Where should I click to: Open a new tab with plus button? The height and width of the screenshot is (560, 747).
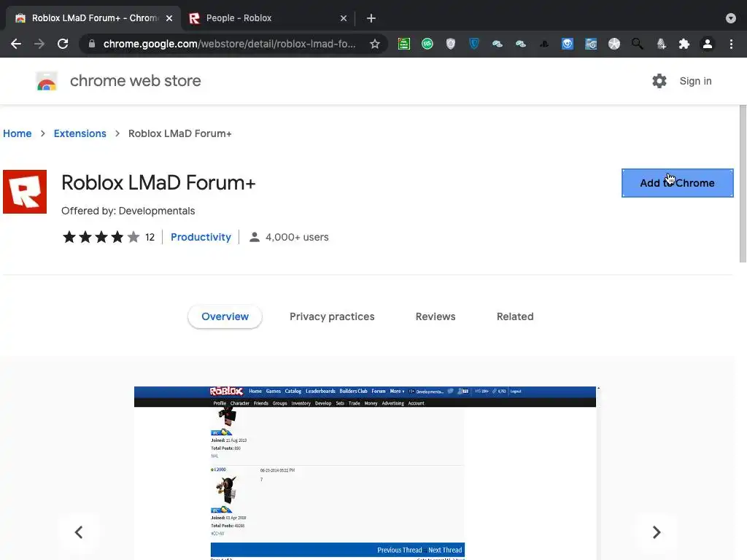[x=371, y=18]
